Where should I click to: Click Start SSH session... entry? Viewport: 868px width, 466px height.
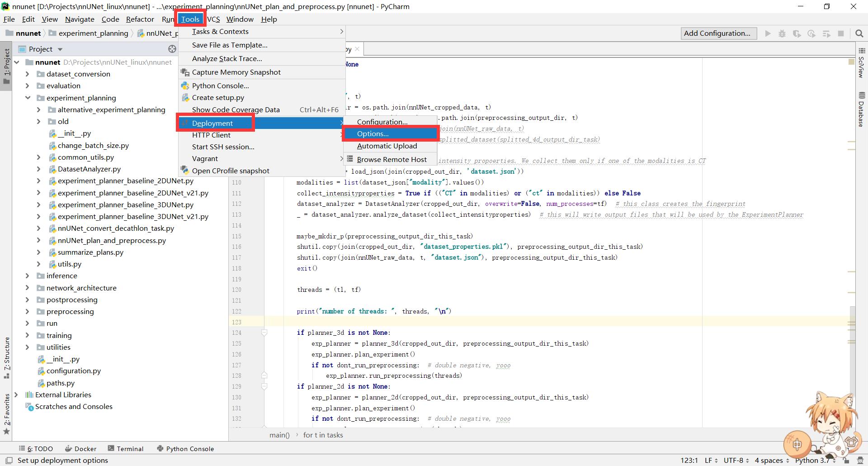(262, 147)
